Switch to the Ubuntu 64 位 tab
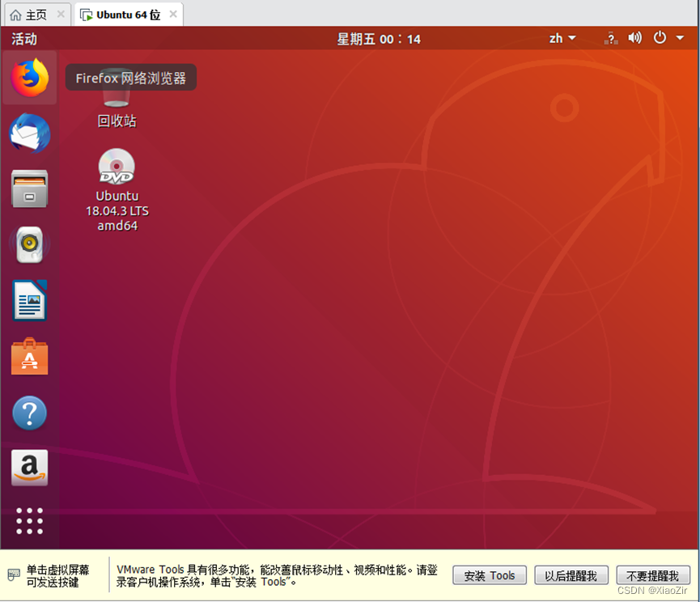Image resolution: width=700 pixels, height=602 pixels. [x=128, y=15]
